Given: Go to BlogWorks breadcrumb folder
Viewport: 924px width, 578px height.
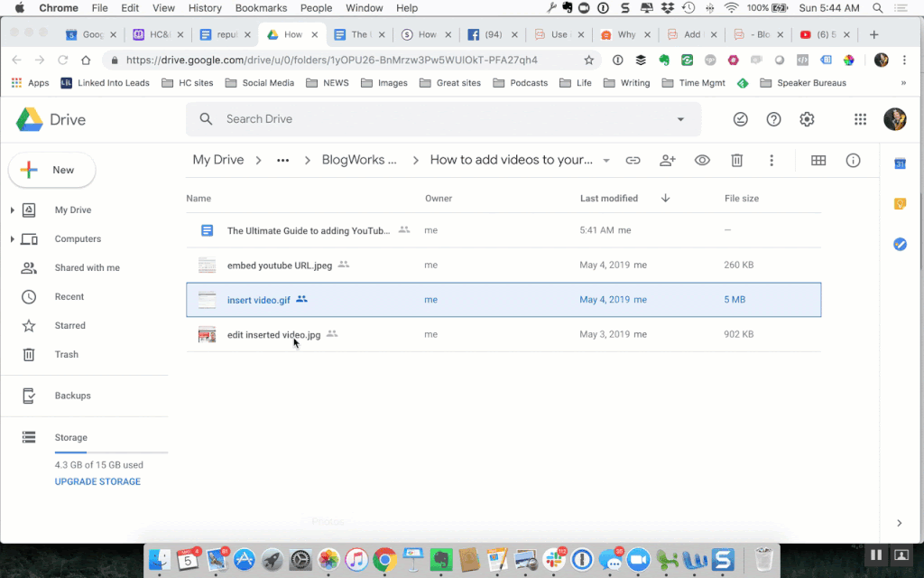Looking at the screenshot, I should (359, 160).
